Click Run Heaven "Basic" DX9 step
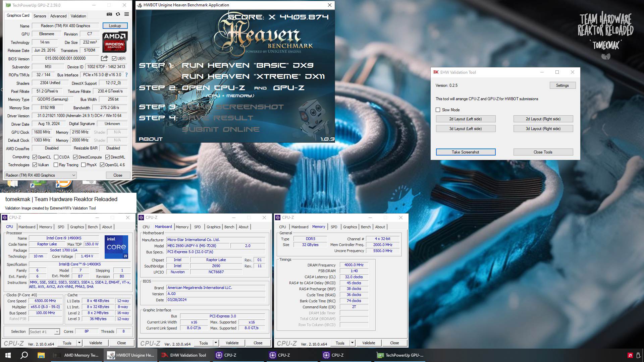Screen dimensions: 644x362 248,65
